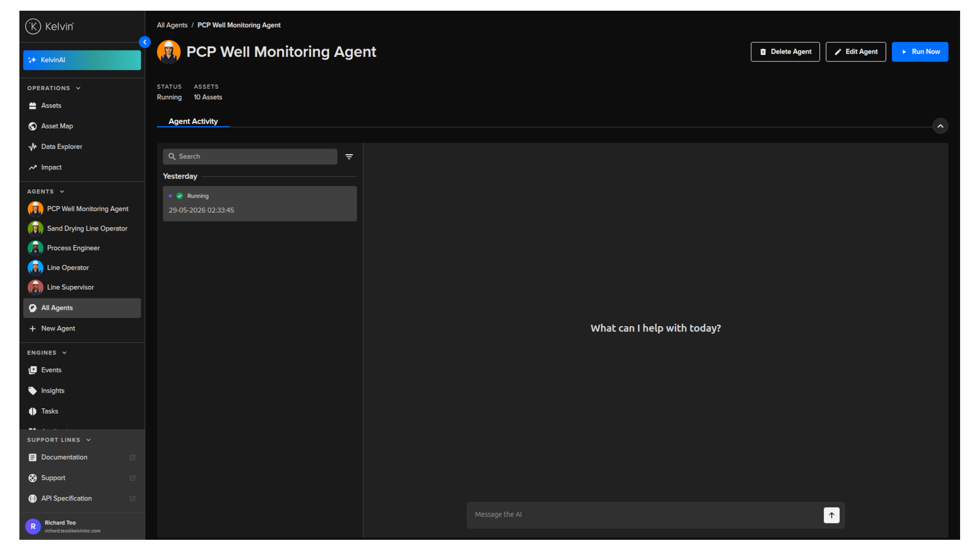Click the green Running status check icon

[180, 196]
